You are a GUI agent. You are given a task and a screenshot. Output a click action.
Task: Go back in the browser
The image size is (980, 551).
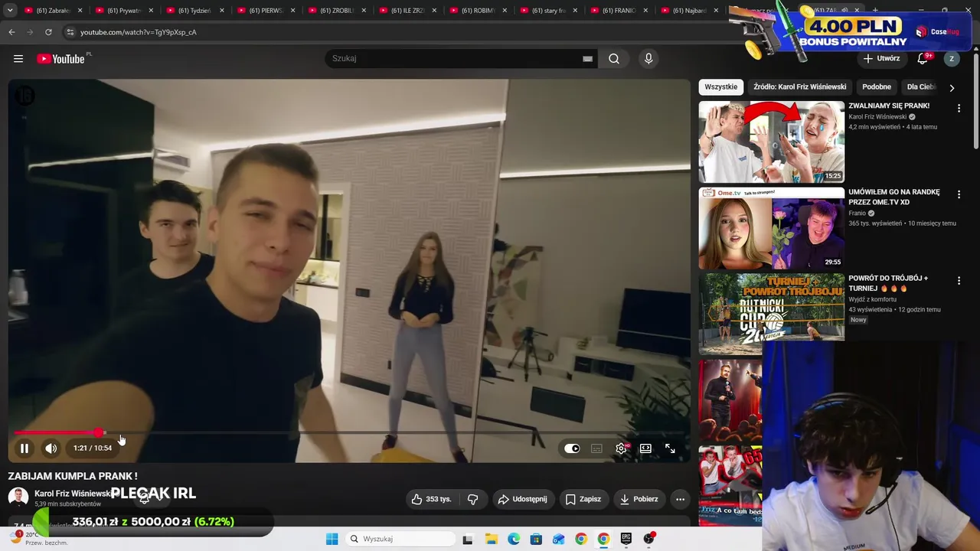[11, 32]
